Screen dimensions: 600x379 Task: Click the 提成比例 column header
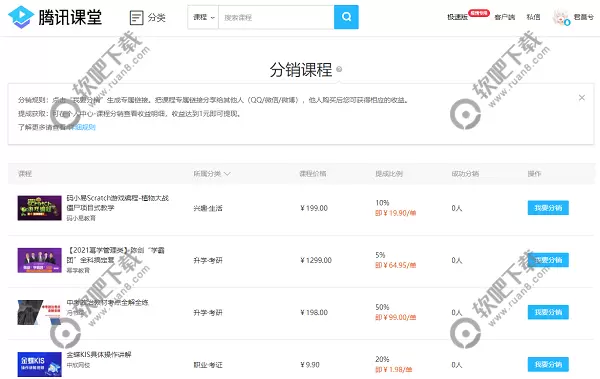[x=389, y=174]
